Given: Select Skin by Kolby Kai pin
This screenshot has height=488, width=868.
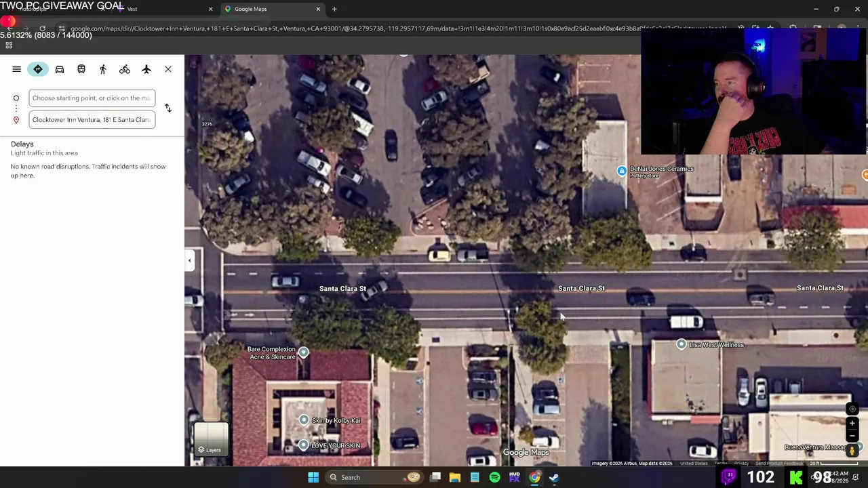Looking at the screenshot, I should (x=304, y=420).
